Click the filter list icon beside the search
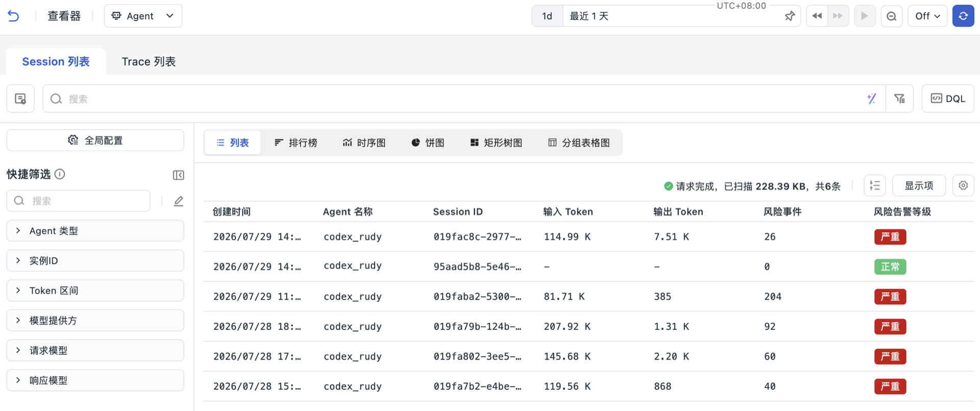 899,99
